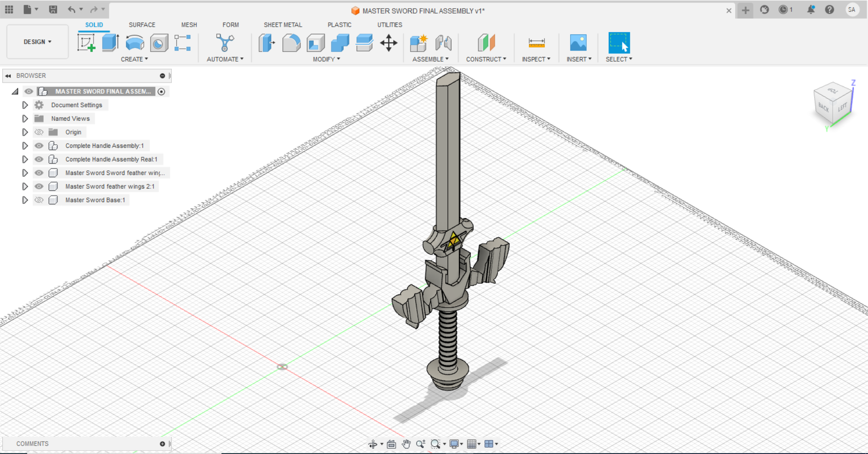Select the Offset Plane construct tool

pyautogui.click(x=486, y=43)
